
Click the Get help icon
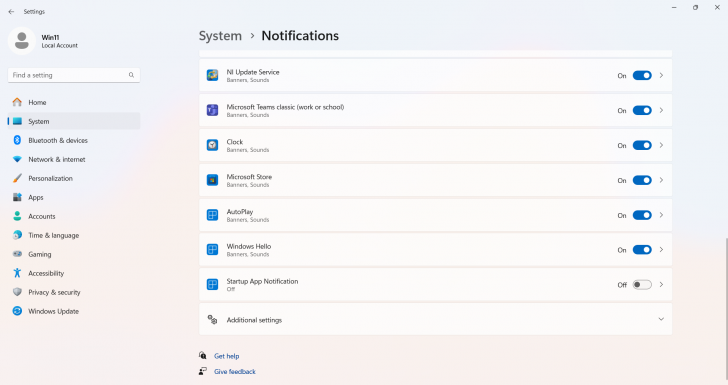(x=202, y=356)
